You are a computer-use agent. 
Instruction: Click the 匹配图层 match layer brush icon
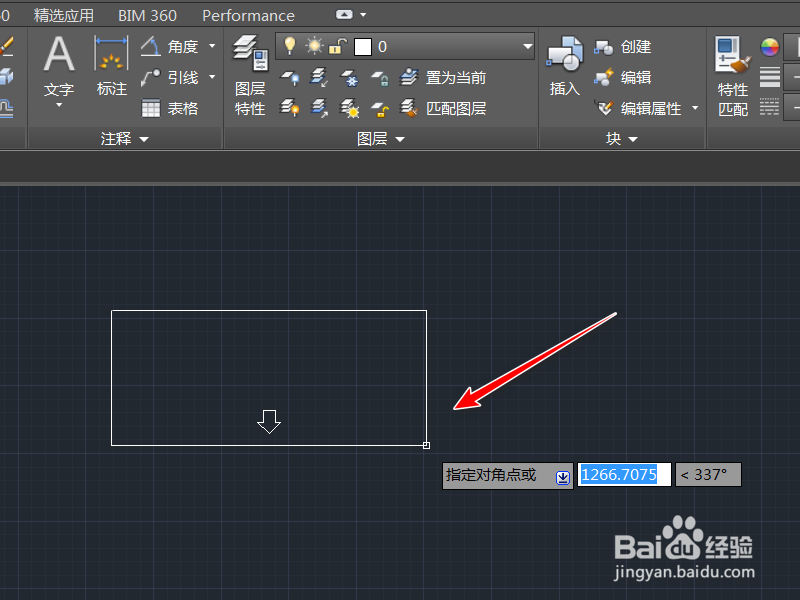pos(409,108)
